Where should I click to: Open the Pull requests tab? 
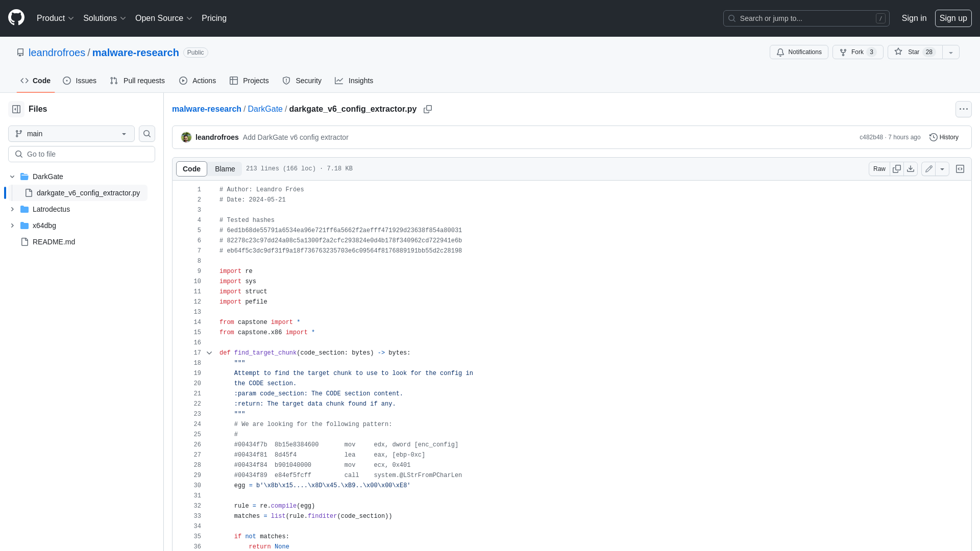pyautogui.click(x=137, y=81)
